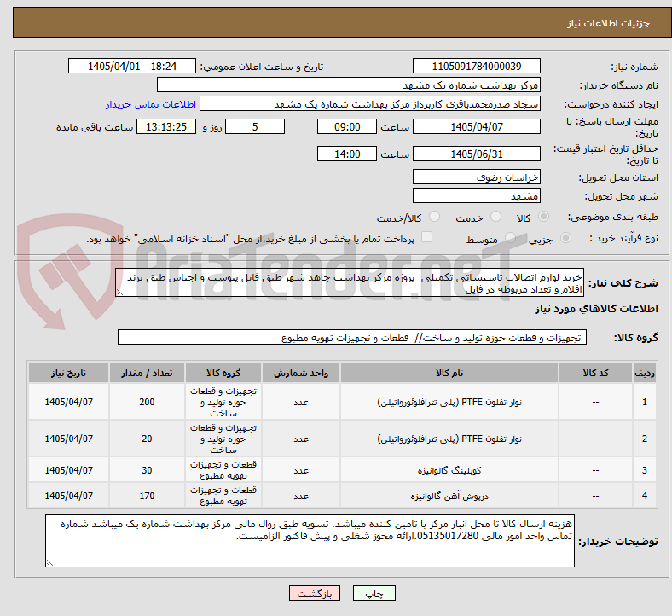Click the گروه کالا goods group field
The height and width of the screenshot is (616, 672).
pos(352,337)
